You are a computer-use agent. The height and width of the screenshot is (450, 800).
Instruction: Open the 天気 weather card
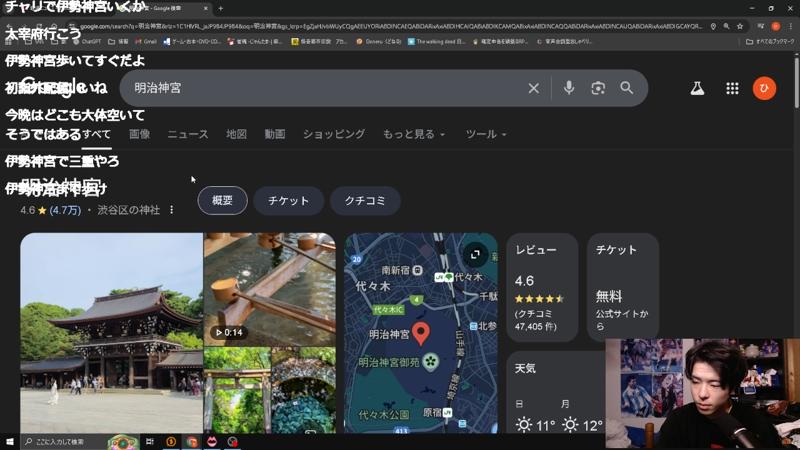tap(556, 393)
